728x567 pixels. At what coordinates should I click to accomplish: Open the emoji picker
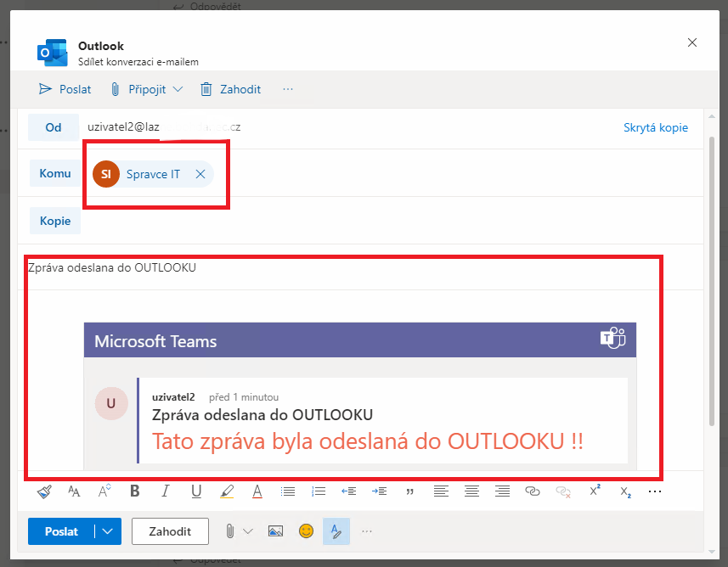pyautogui.click(x=306, y=531)
